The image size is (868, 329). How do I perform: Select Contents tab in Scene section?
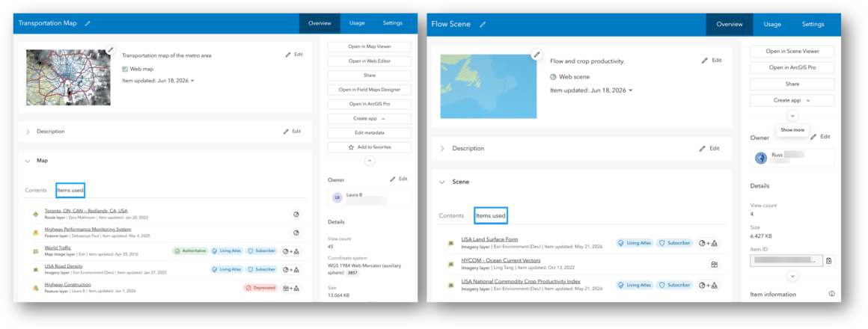pyautogui.click(x=450, y=215)
